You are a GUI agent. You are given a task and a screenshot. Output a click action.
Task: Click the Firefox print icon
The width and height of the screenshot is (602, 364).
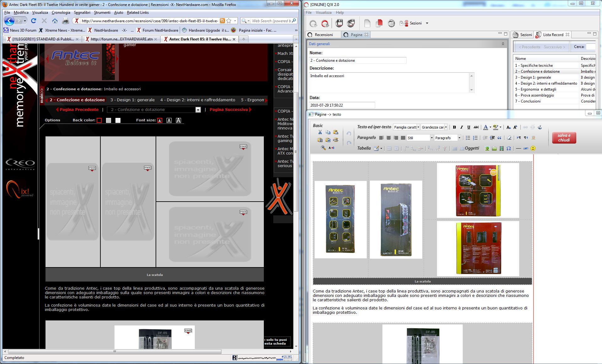point(65,21)
